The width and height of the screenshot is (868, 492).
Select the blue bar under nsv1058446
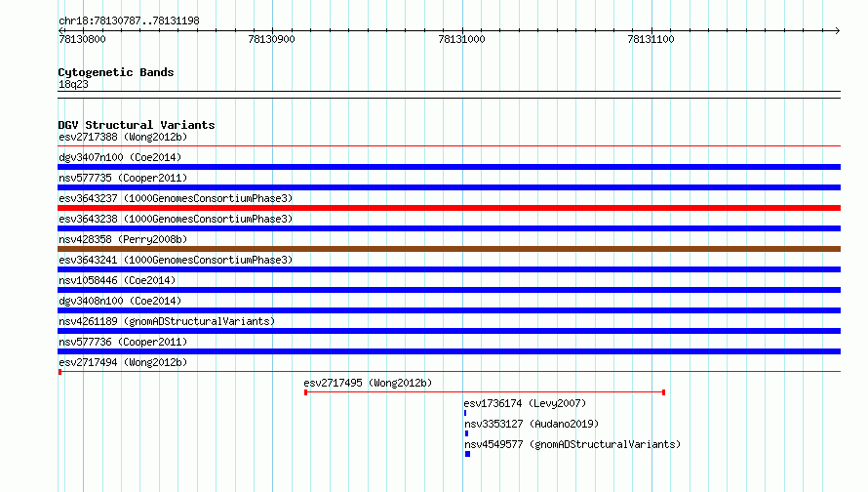click(449, 290)
